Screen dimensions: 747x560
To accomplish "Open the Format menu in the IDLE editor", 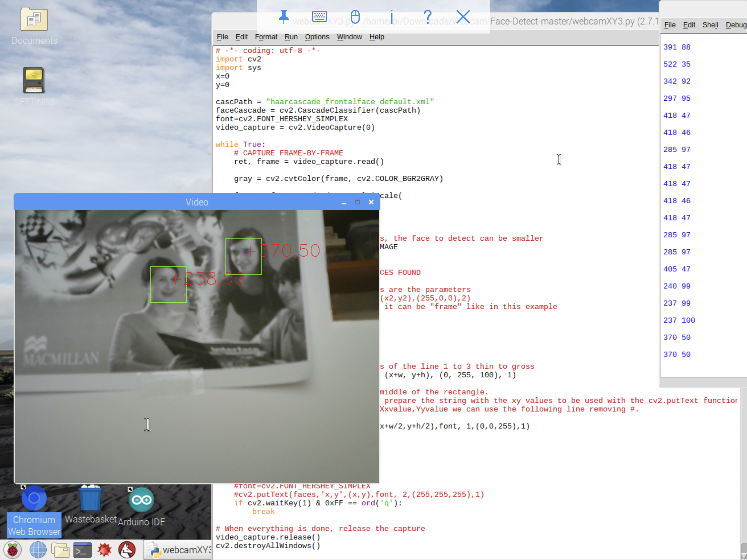I will point(266,37).
